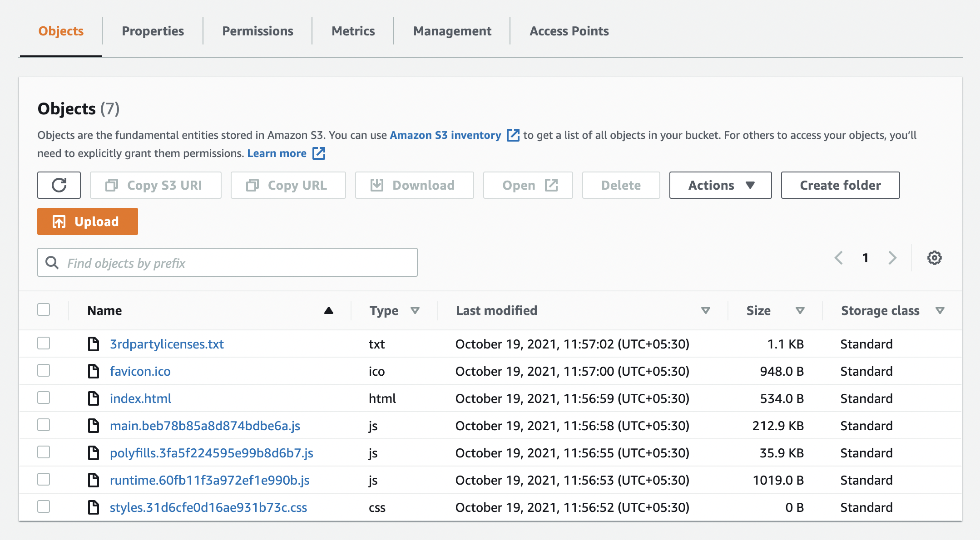Sort by Type column arrow
This screenshot has width=980, height=540.
pyautogui.click(x=415, y=310)
